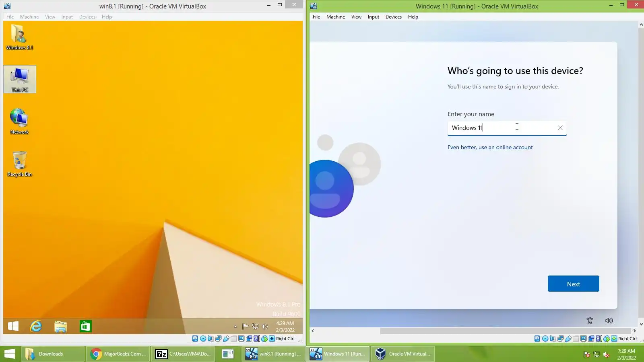The width and height of the screenshot is (644, 362).
Task: Click Even better, use an online account
Action: [490, 147]
